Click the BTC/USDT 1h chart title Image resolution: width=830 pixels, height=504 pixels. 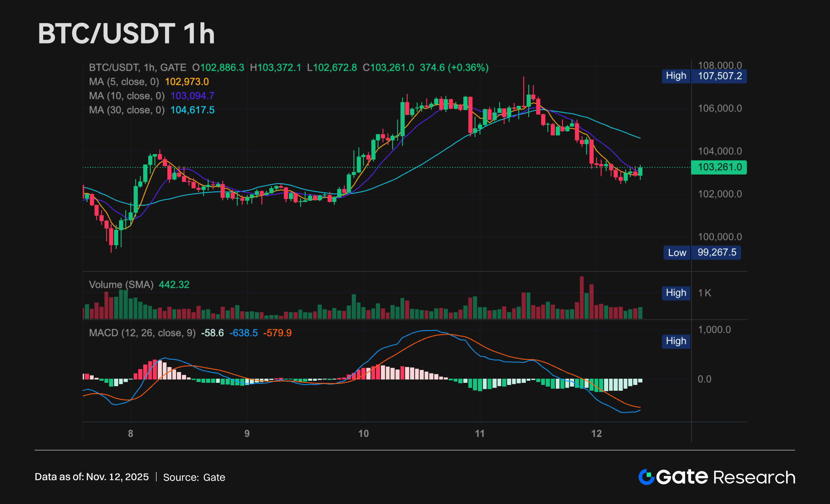[126, 34]
